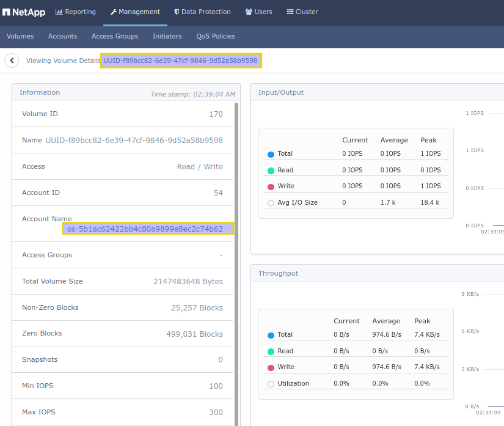Click the Management wrench icon
The image size is (504, 426).
[x=114, y=12]
